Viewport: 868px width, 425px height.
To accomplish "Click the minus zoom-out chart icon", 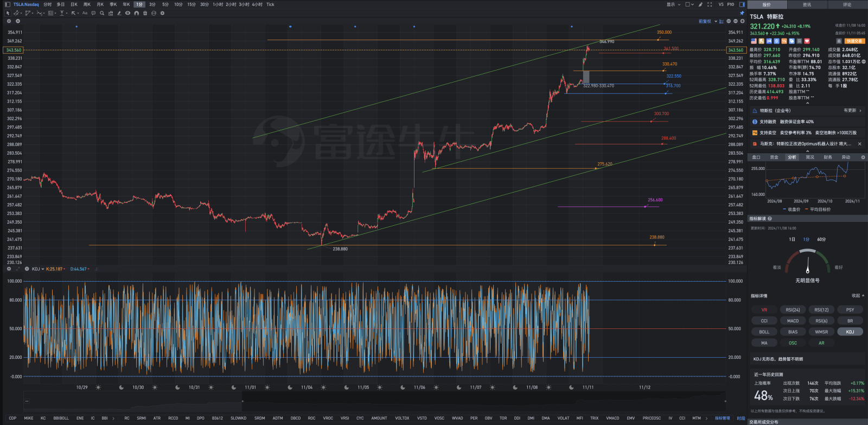I will pos(736,21).
